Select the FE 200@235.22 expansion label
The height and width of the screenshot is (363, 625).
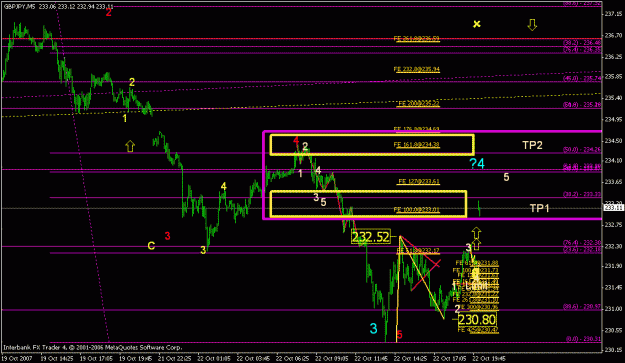pyautogui.click(x=419, y=104)
